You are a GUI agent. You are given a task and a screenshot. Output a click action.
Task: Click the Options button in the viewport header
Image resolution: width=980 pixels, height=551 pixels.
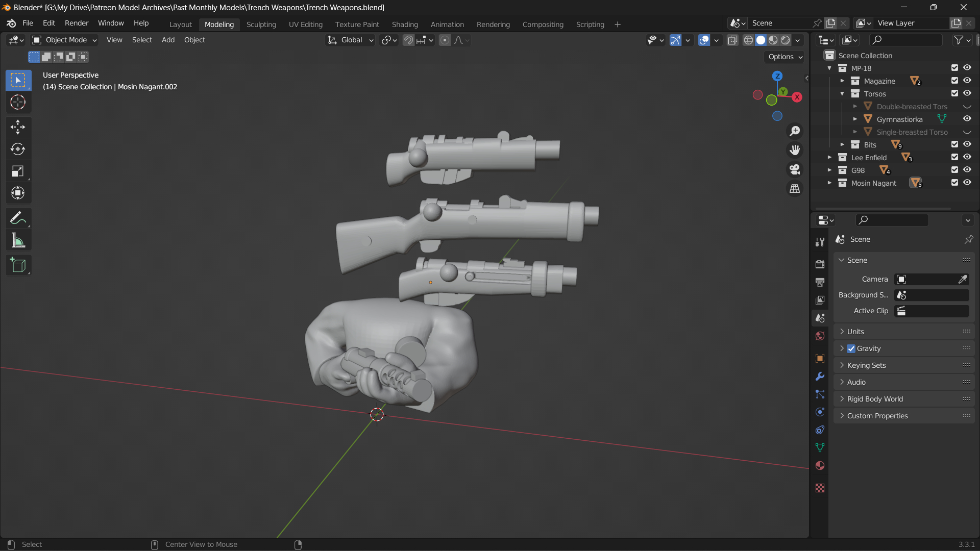pos(783,57)
